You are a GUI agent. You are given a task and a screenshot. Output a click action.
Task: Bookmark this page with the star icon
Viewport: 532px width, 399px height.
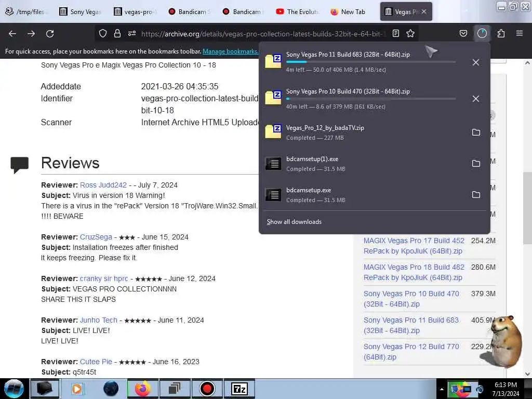click(x=410, y=33)
